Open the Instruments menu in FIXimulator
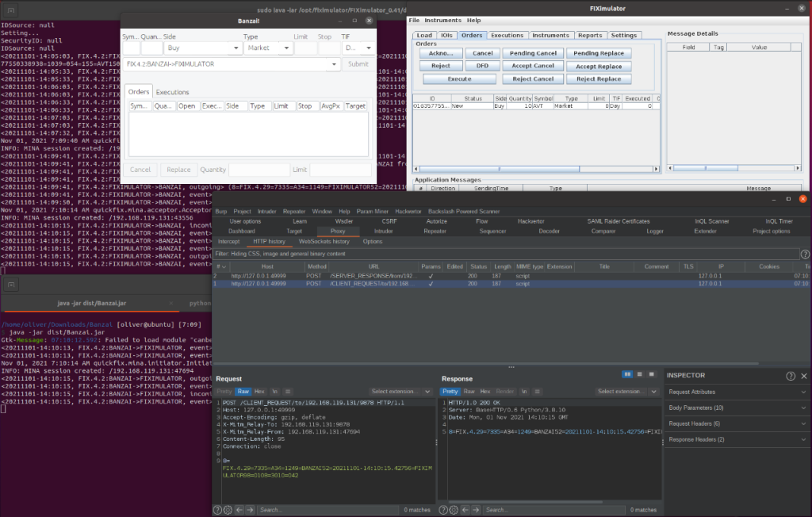The width and height of the screenshot is (812, 517). tap(443, 20)
